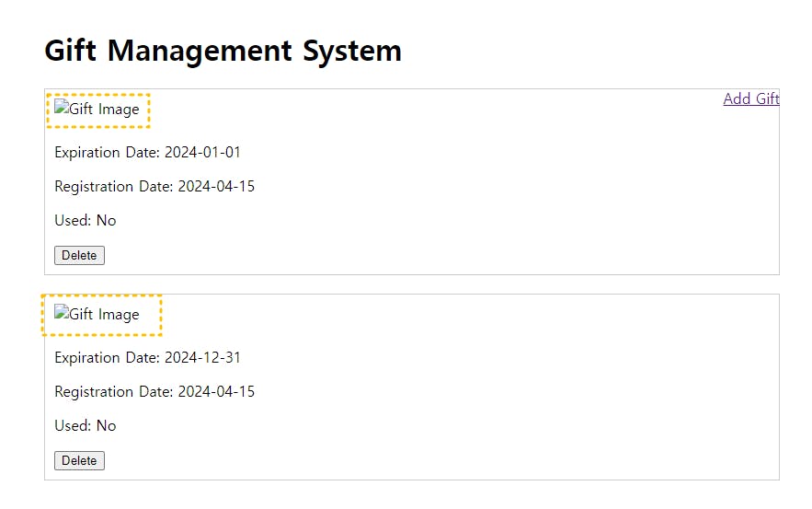Click the date value 2024-01-01
The image size is (812, 509).
point(202,153)
